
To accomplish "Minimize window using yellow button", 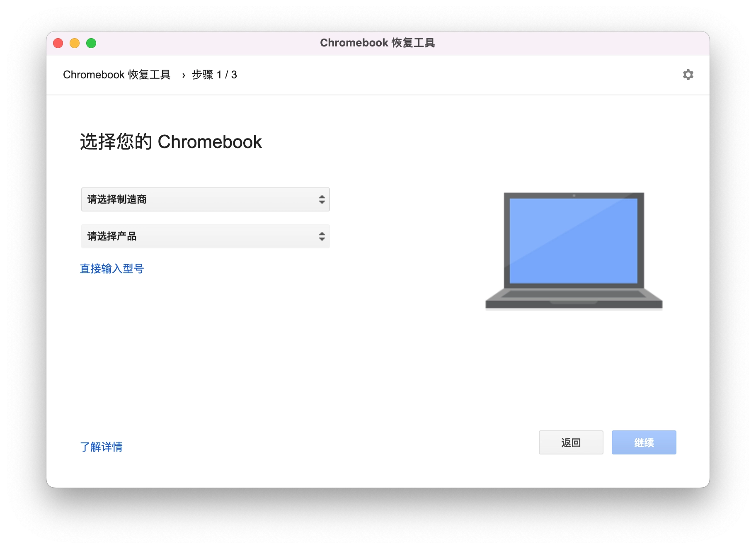I will [x=75, y=43].
